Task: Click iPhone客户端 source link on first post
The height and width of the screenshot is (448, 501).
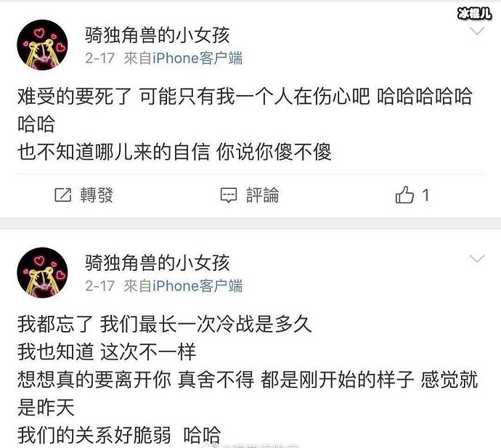Action: [x=197, y=59]
